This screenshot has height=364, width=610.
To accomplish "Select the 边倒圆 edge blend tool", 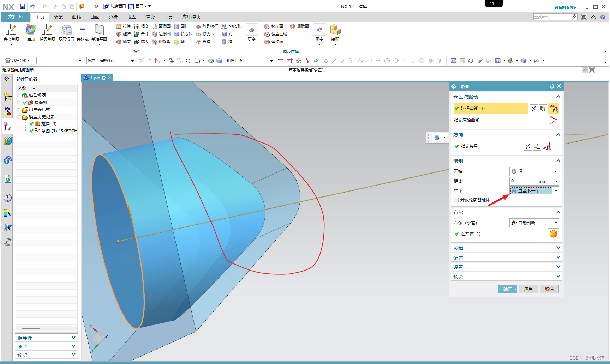I will tap(161, 34).
